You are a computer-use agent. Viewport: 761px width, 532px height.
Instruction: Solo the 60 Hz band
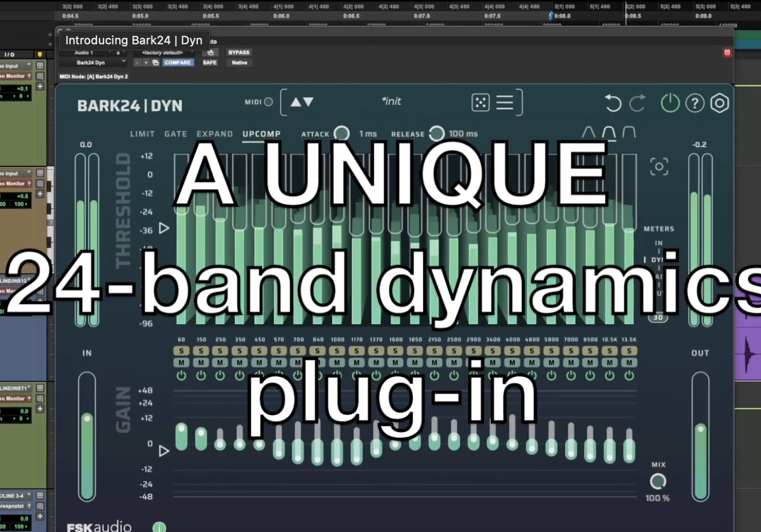point(182,351)
